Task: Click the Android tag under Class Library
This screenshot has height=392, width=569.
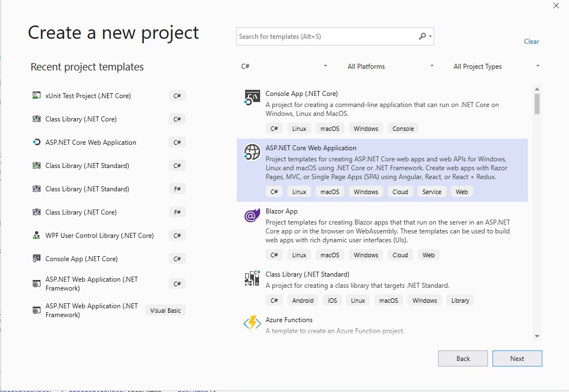Action: coord(303,300)
